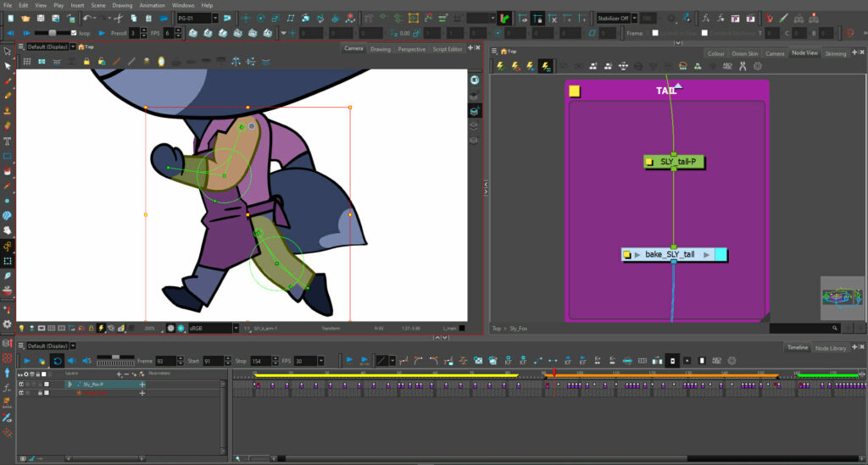Open the File menu
The width and height of the screenshot is (868, 465).
click(8, 5)
